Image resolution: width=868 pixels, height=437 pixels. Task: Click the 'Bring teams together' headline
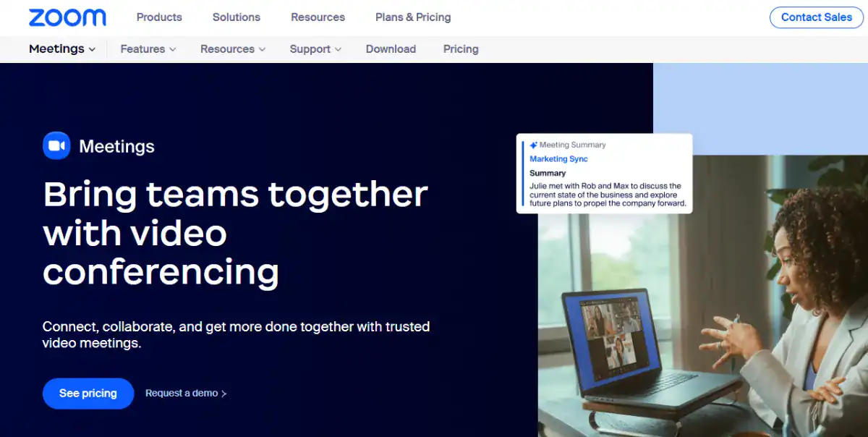tap(235, 233)
